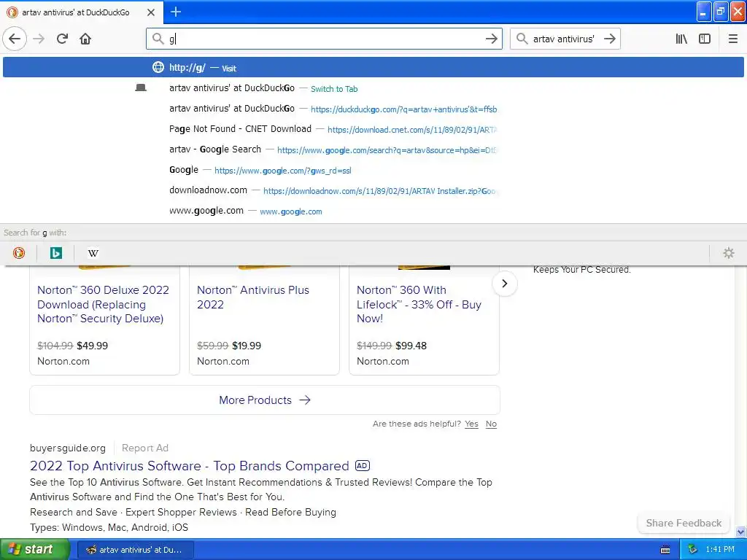747x560 pixels.
Task: Select the artav antivirus' at DuckDuckGo tab
Action: [82, 12]
